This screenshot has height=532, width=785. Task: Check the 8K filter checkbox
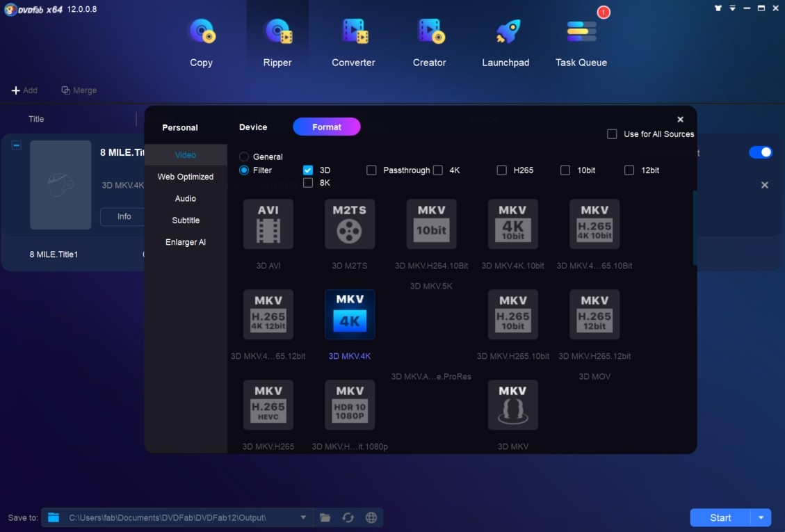click(x=308, y=183)
